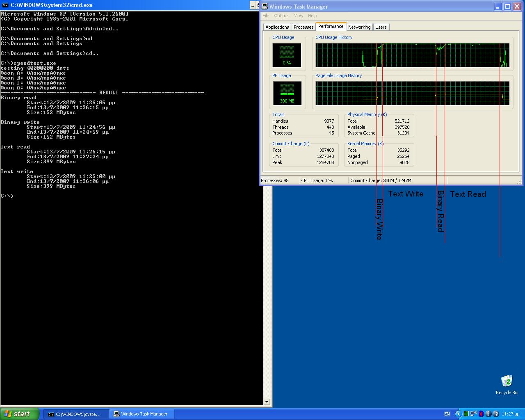The height and width of the screenshot is (420, 525).
Task: Click the 'speedtest.exe' command line in cmd
Action: coord(28,63)
